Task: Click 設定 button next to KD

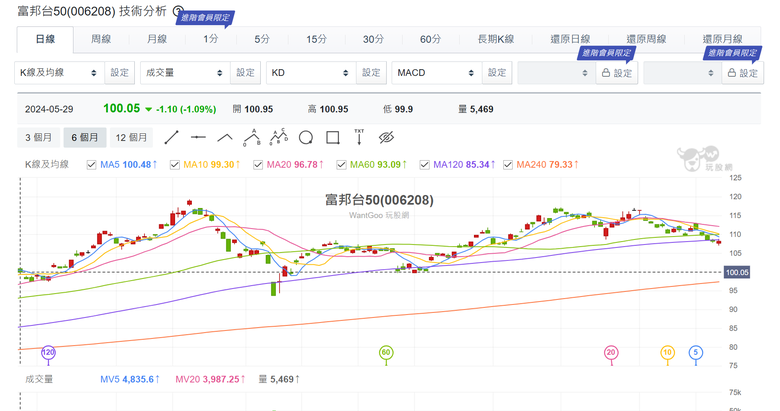Action: 371,73
